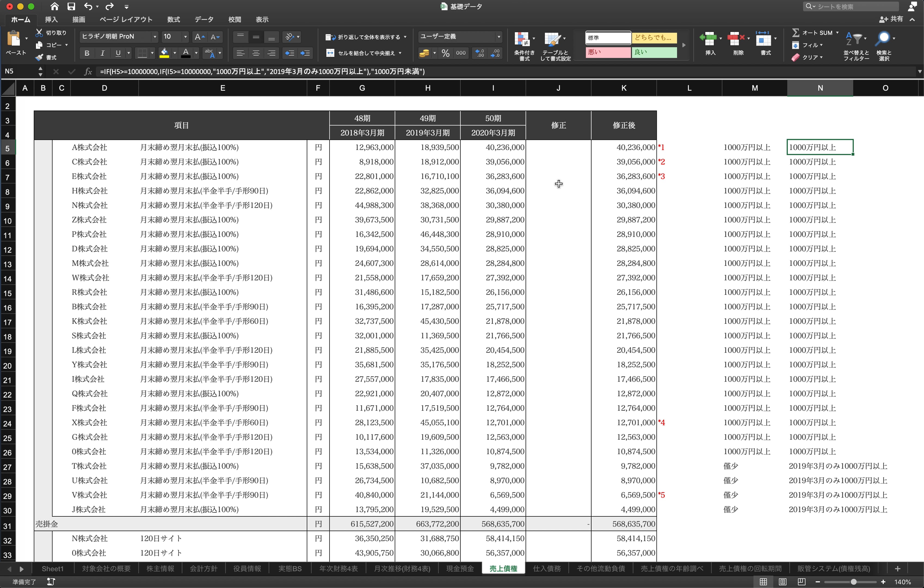Click the percent style icon
This screenshot has width=924, height=588.
click(445, 53)
